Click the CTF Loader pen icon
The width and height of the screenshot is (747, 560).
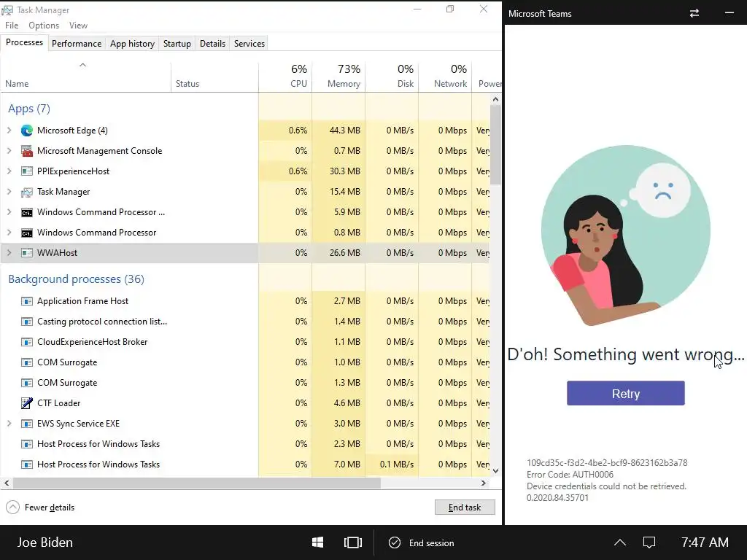click(27, 403)
